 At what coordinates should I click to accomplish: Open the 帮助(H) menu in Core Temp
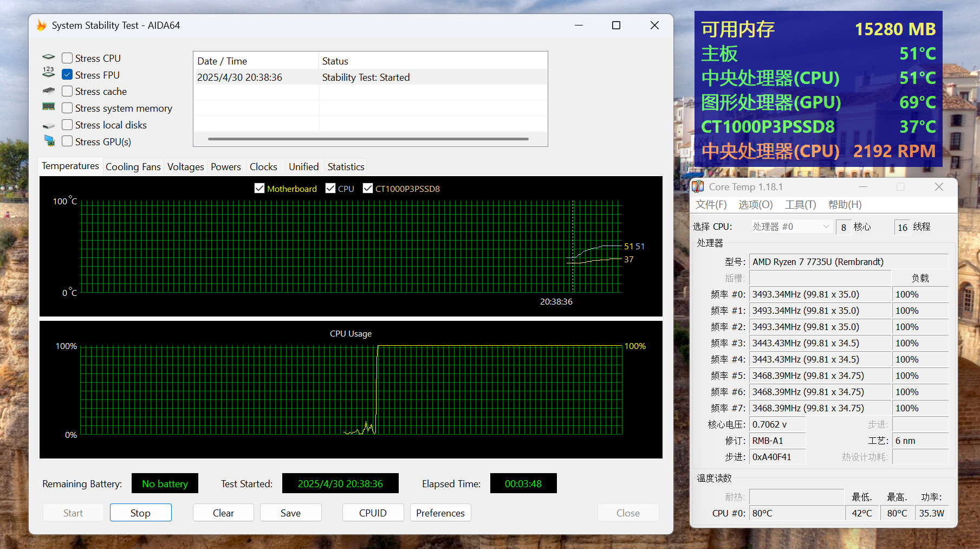point(845,204)
